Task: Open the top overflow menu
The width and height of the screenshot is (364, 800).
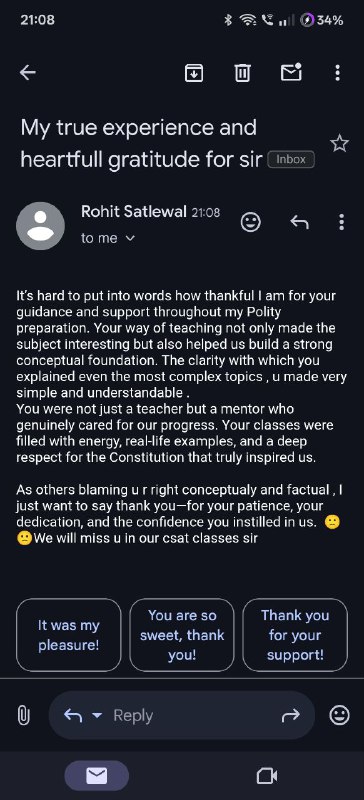Action: (337, 73)
